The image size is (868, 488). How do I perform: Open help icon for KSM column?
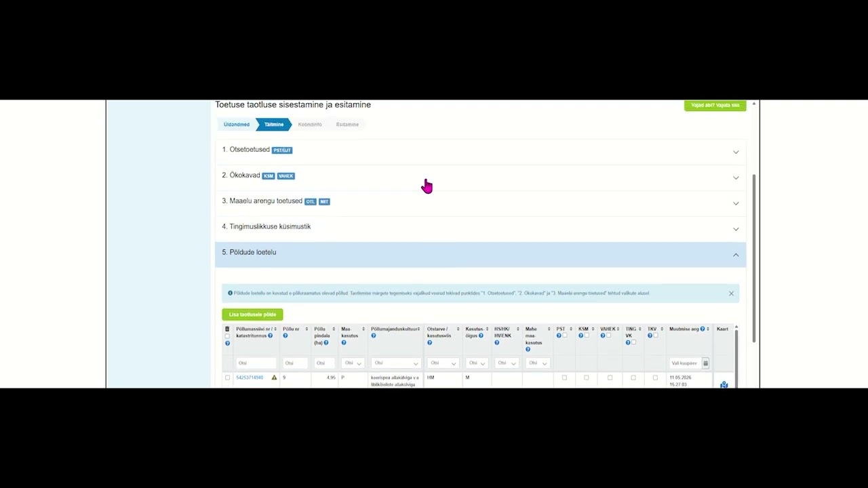[x=581, y=335]
